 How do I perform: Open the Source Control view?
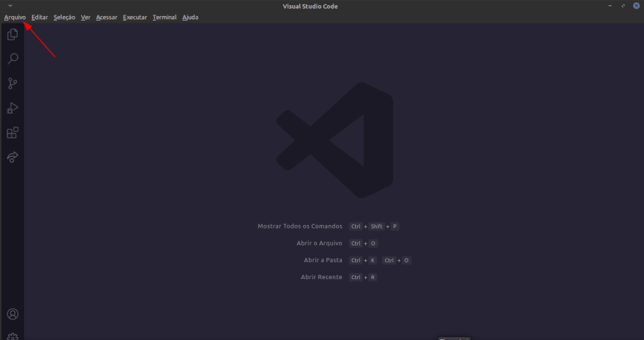coord(12,84)
